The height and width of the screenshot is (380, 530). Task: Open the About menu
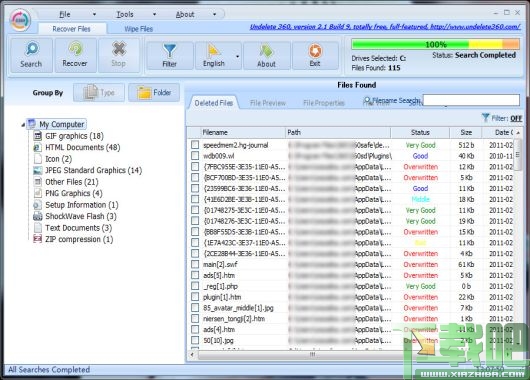point(185,15)
